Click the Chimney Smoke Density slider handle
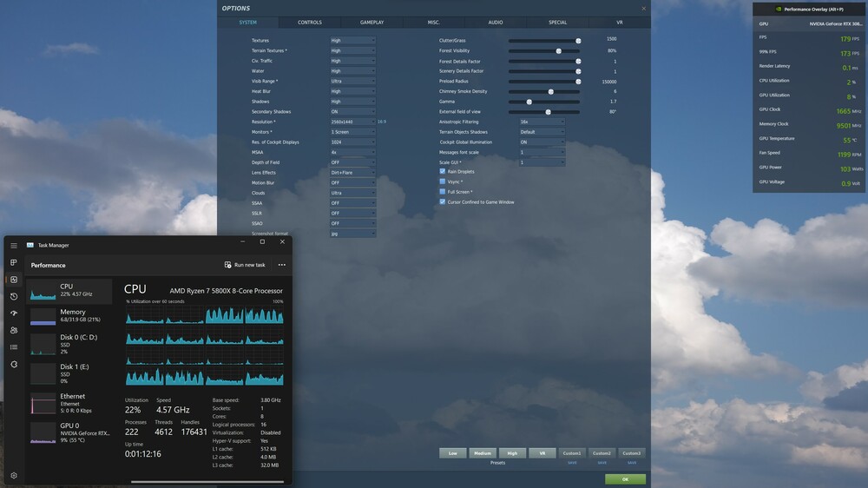 coord(551,91)
